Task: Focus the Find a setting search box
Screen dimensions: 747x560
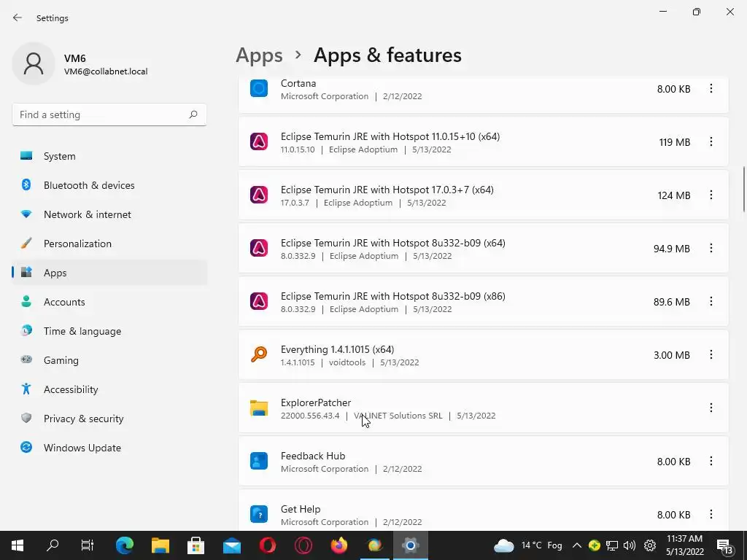Action: click(109, 114)
